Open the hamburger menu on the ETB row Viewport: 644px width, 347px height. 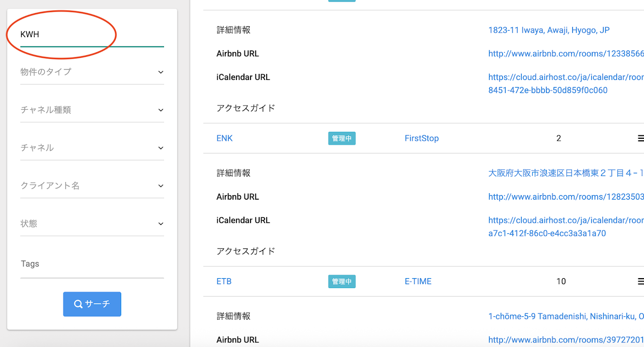coord(640,282)
